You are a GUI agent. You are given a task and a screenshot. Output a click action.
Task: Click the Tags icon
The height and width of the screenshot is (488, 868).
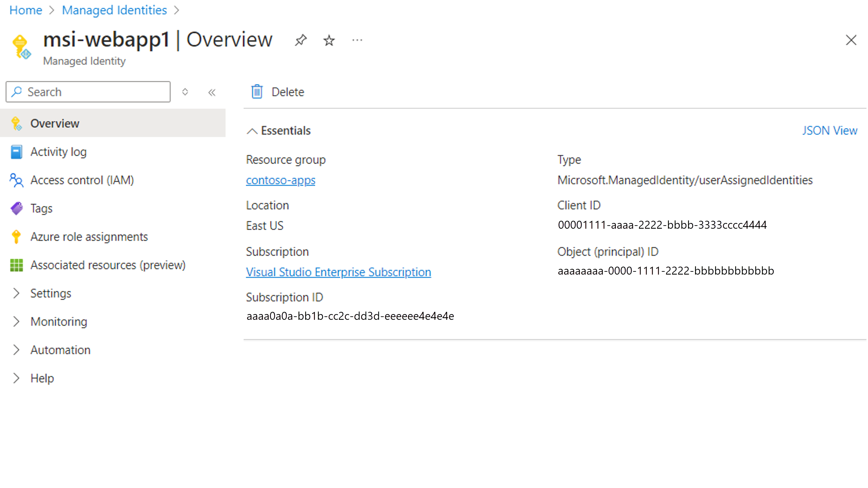[16, 208]
